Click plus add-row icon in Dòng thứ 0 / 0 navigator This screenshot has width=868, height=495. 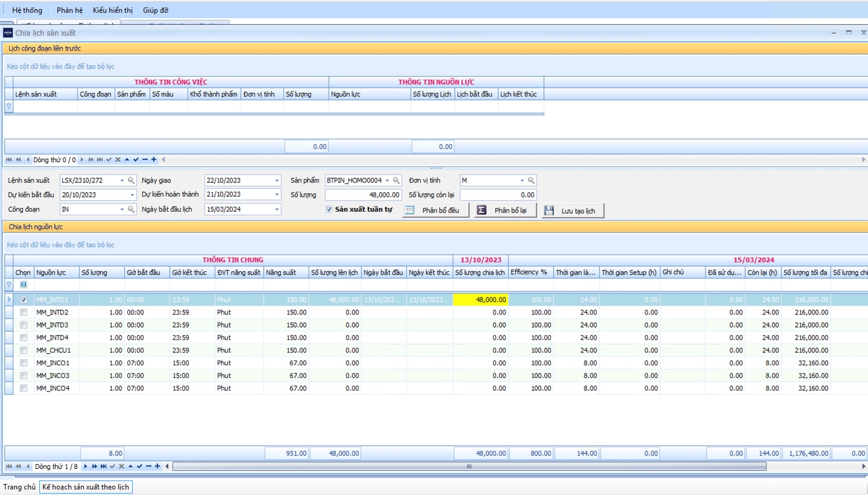point(154,159)
